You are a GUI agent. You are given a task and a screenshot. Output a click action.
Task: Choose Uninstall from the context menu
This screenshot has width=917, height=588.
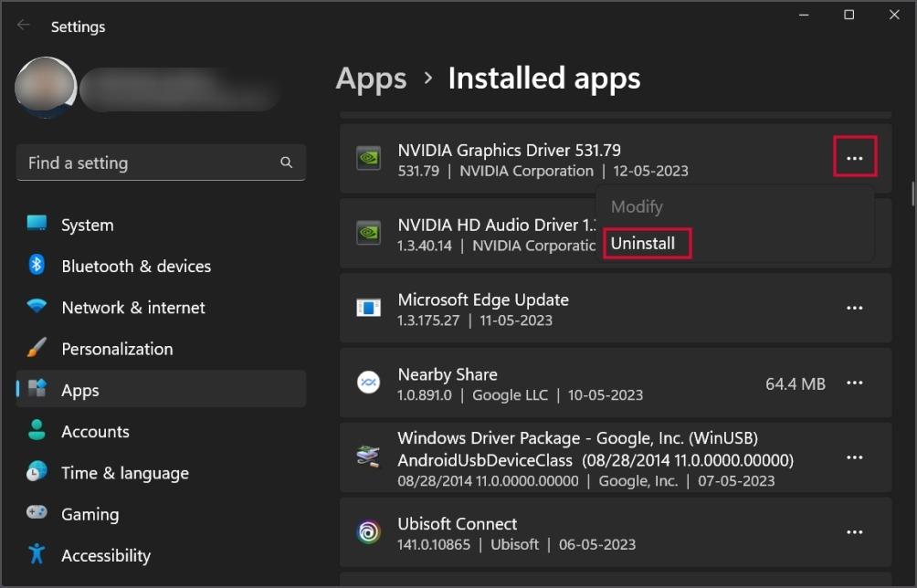(643, 243)
